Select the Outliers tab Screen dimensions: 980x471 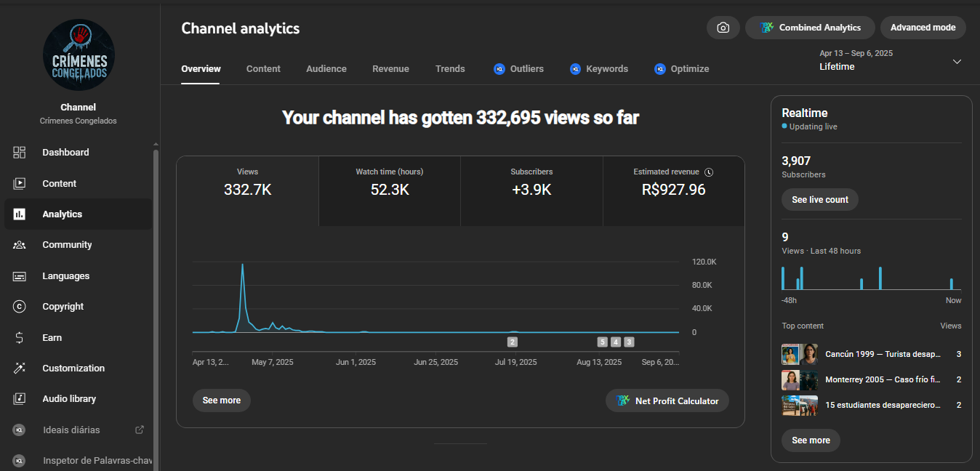point(518,69)
